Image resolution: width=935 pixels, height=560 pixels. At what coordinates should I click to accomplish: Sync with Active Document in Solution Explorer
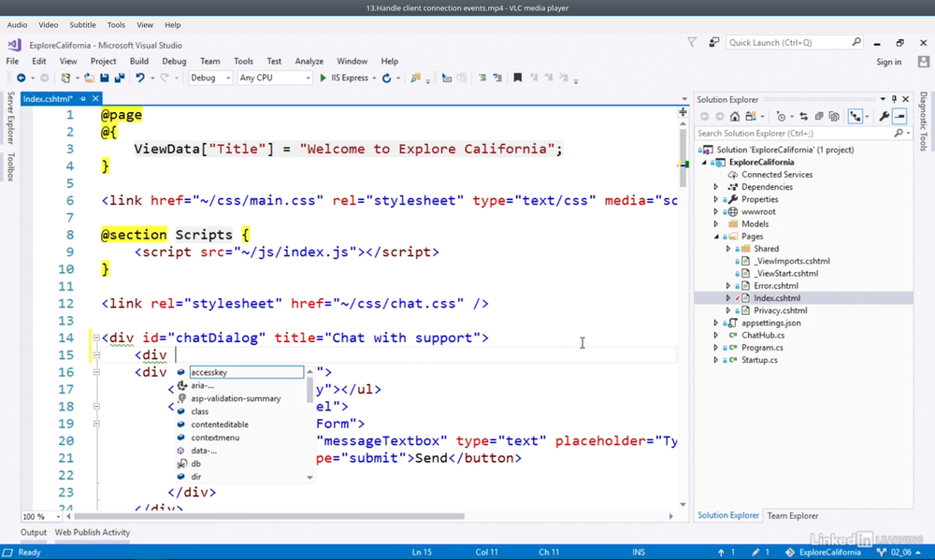pyautogui.click(x=803, y=116)
